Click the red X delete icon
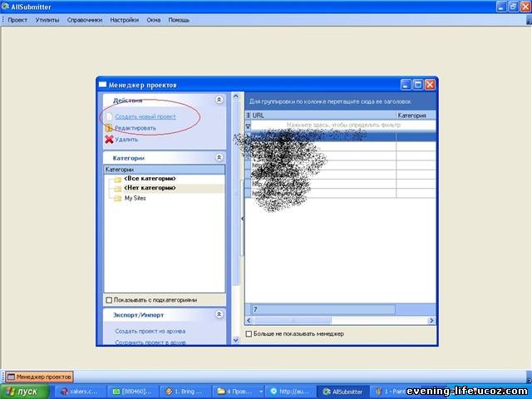Image resolution: width=532 pixels, height=399 pixels. click(x=109, y=140)
